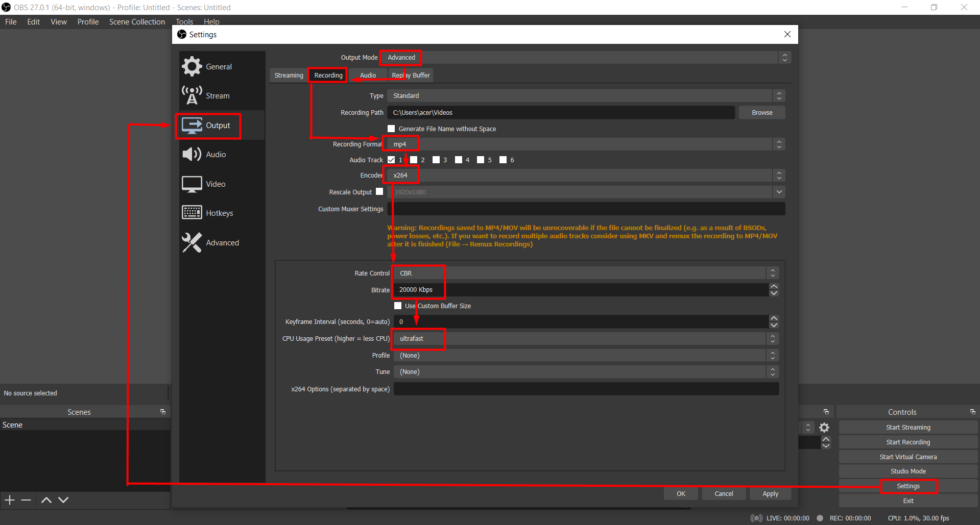This screenshot has width=980, height=525.
Task: Uncheck Audio Track 1
Action: point(391,160)
